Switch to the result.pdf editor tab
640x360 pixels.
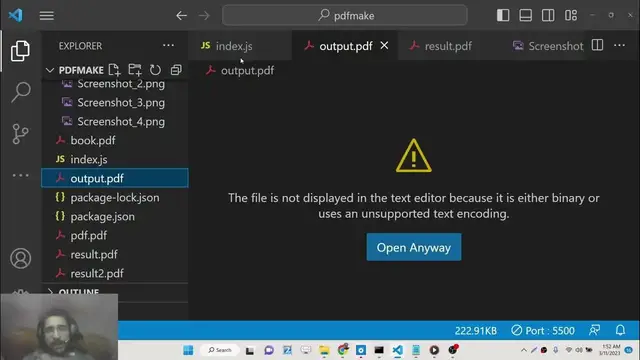[x=448, y=46]
